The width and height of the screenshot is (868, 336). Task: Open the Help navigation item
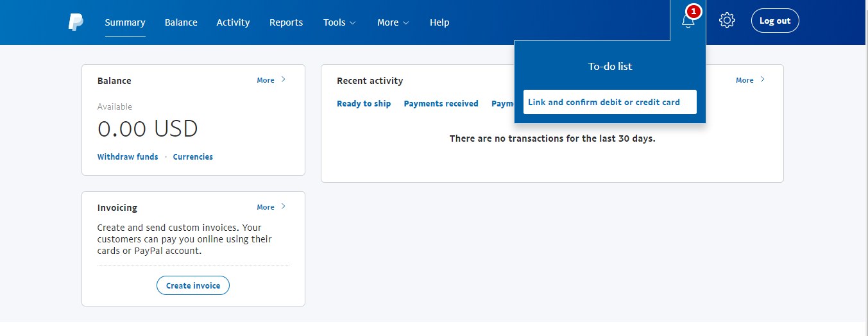pyautogui.click(x=439, y=22)
